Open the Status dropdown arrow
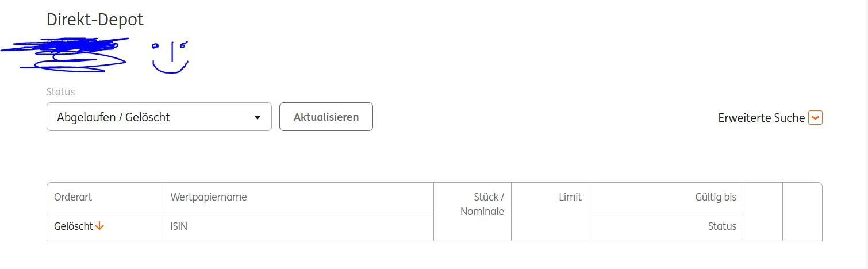Image resolution: width=868 pixels, height=269 pixels. pos(258,117)
